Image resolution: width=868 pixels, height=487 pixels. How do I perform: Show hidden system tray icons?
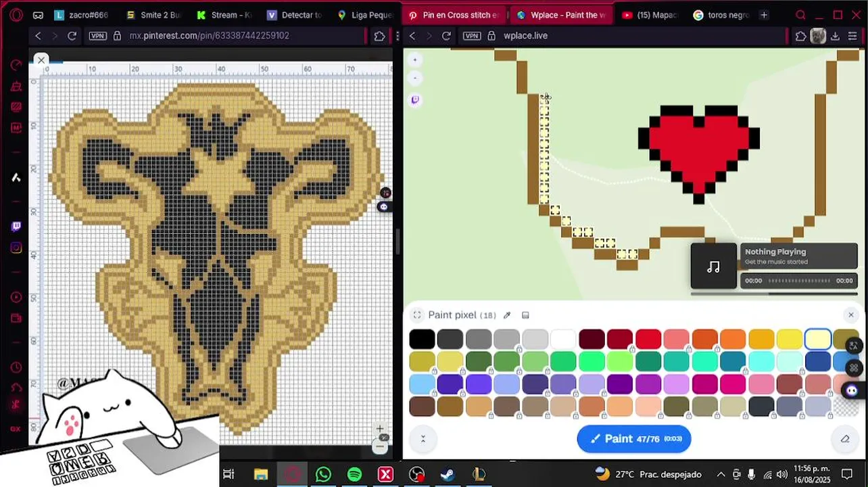pos(721,474)
